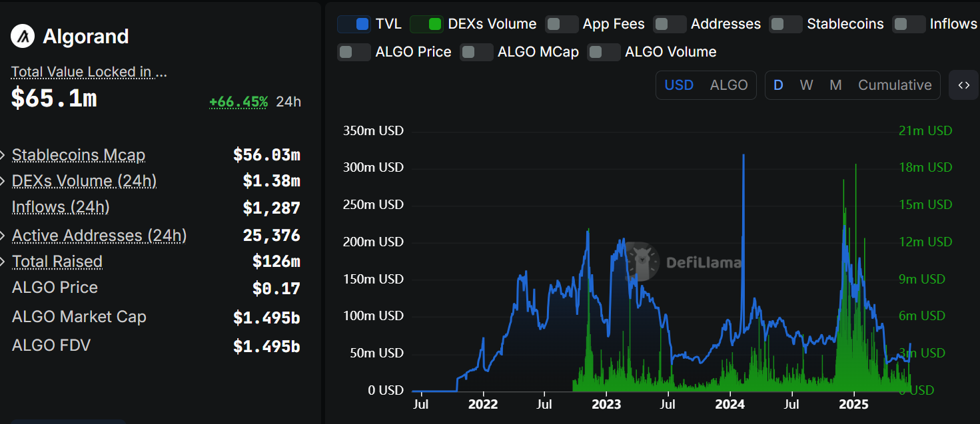Turn on ALGO Volume series
The height and width of the screenshot is (424, 980).
tap(604, 53)
